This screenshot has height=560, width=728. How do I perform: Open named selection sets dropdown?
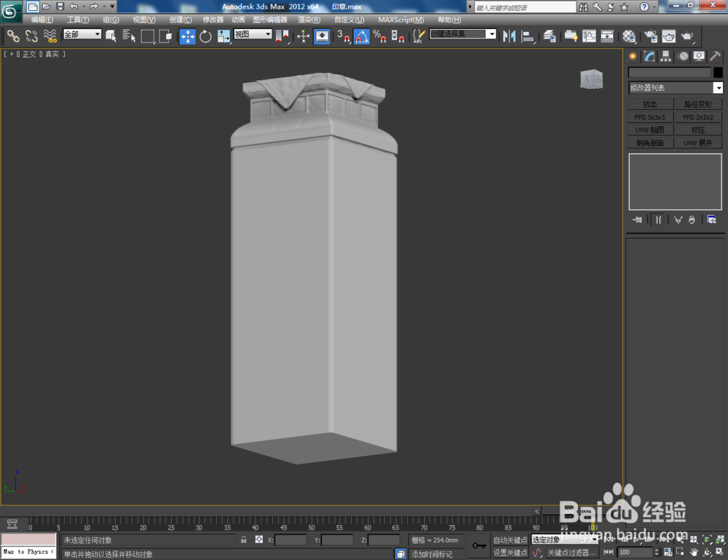pyautogui.click(x=463, y=34)
